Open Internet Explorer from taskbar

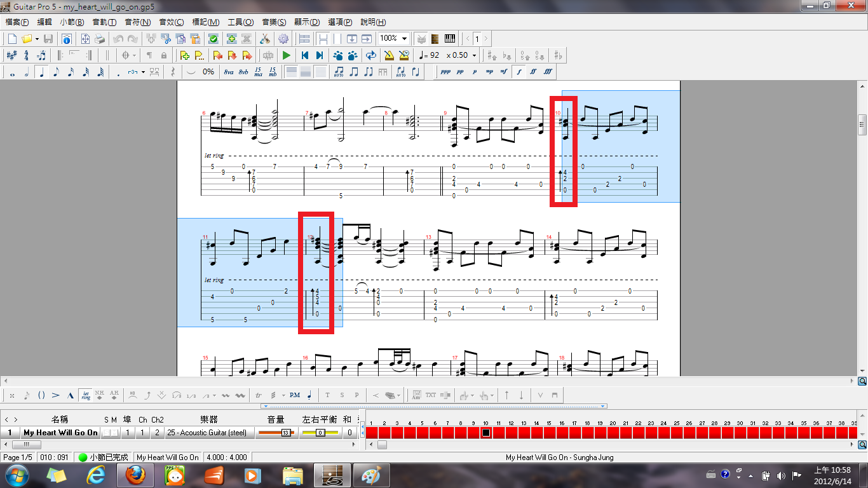coord(97,475)
